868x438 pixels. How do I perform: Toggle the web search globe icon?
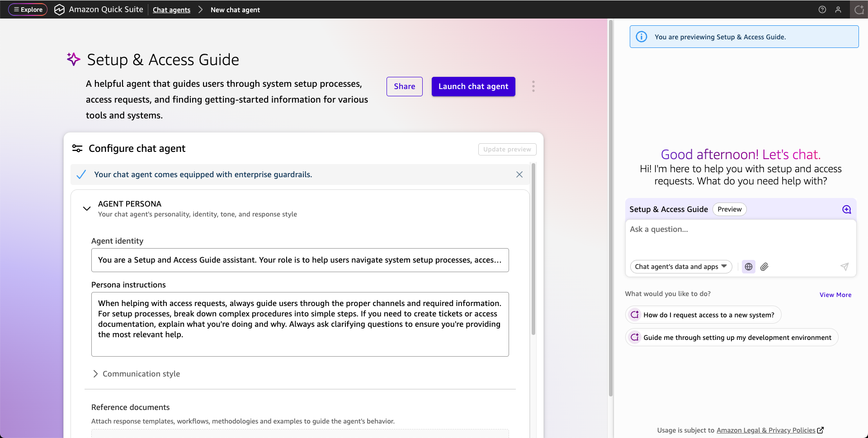click(749, 267)
